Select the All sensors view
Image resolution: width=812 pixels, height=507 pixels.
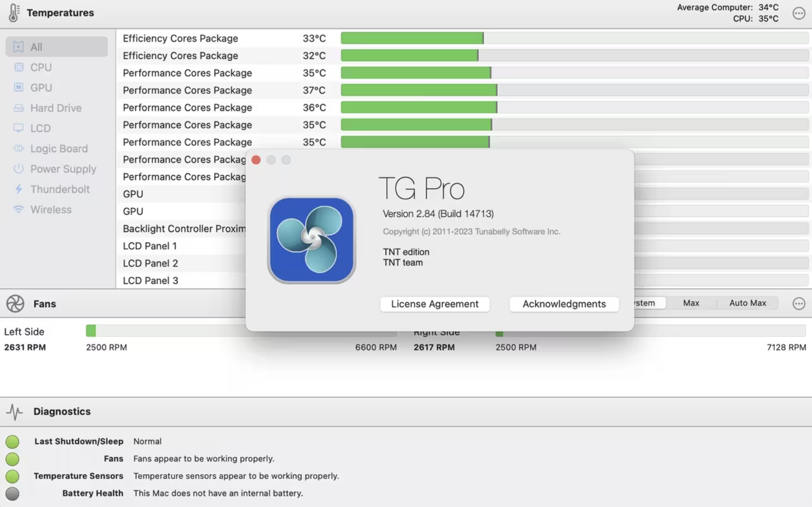(36, 47)
